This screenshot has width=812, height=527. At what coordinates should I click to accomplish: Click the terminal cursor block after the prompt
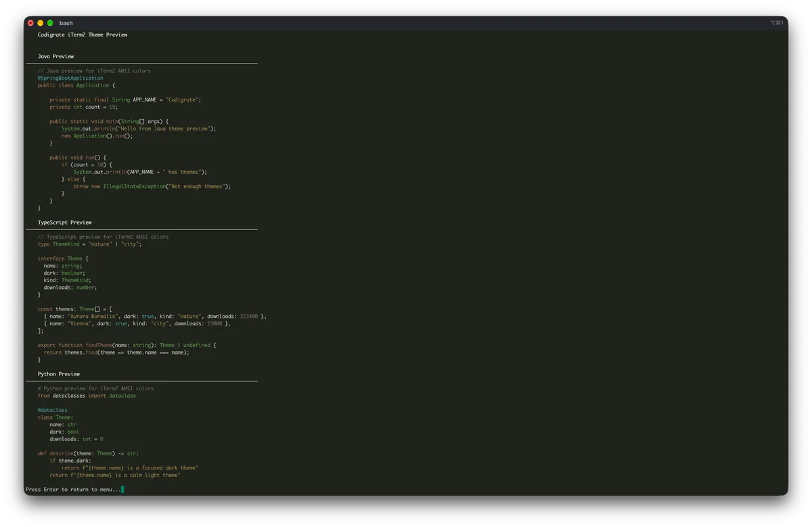(x=122, y=489)
